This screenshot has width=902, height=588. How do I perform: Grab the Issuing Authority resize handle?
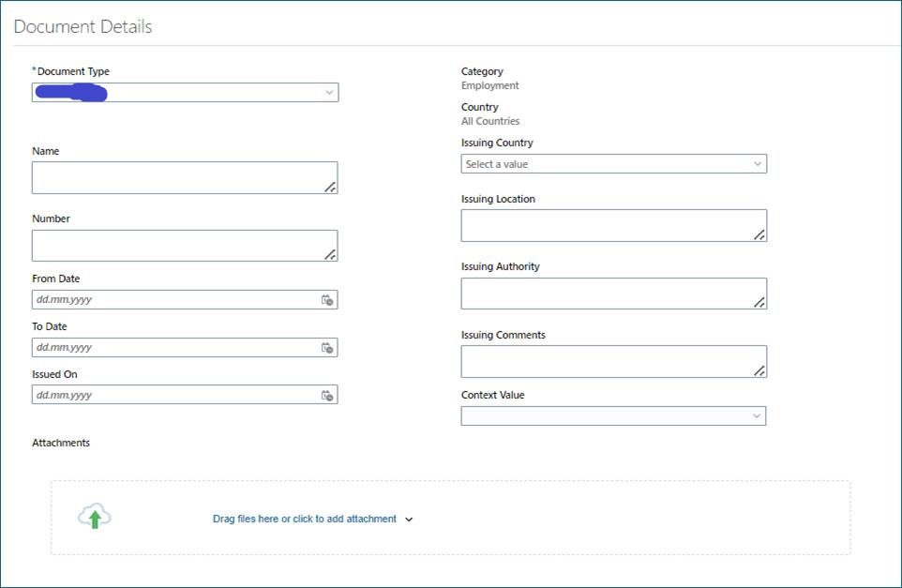tap(759, 302)
